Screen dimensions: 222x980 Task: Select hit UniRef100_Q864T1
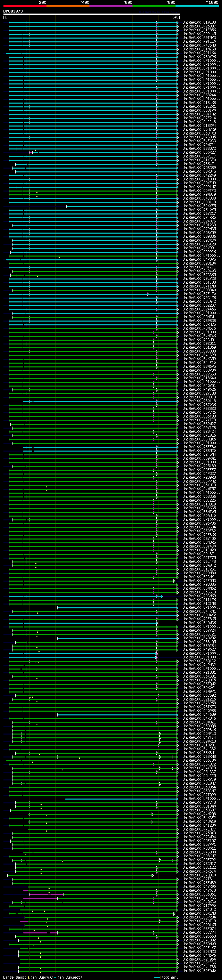point(199,164)
